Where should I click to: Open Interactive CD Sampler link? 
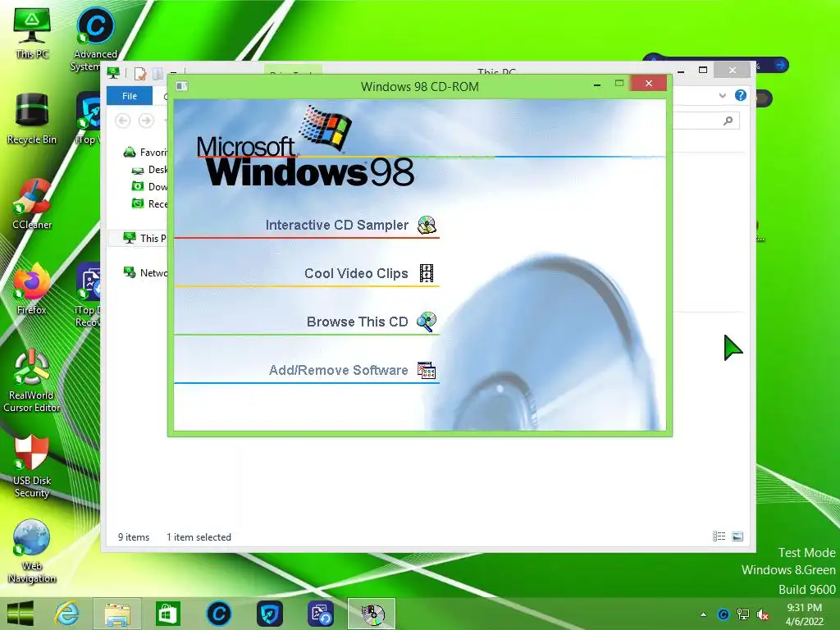[337, 225]
